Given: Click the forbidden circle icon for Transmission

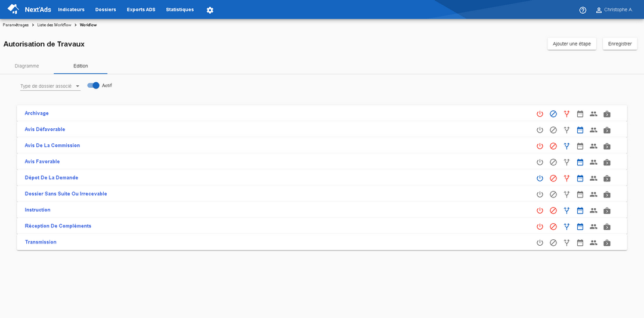Looking at the screenshot, I should pos(553,243).
